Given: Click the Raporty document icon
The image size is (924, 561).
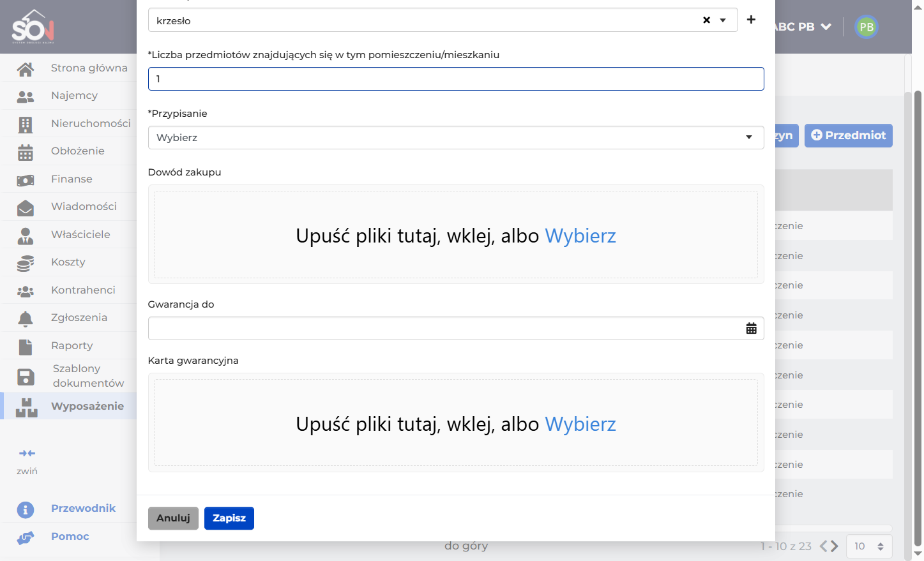Looking at the screenshot, I should click(x=26, y=347).
